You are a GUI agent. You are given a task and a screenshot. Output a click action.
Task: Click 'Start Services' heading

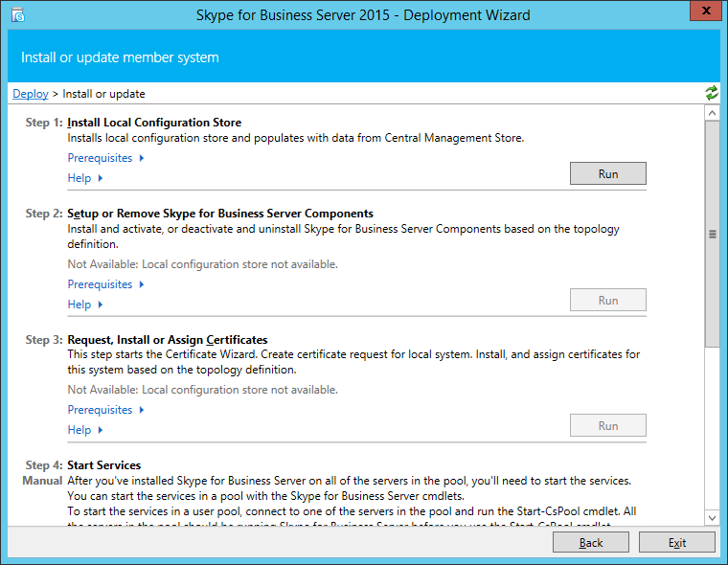104,465
